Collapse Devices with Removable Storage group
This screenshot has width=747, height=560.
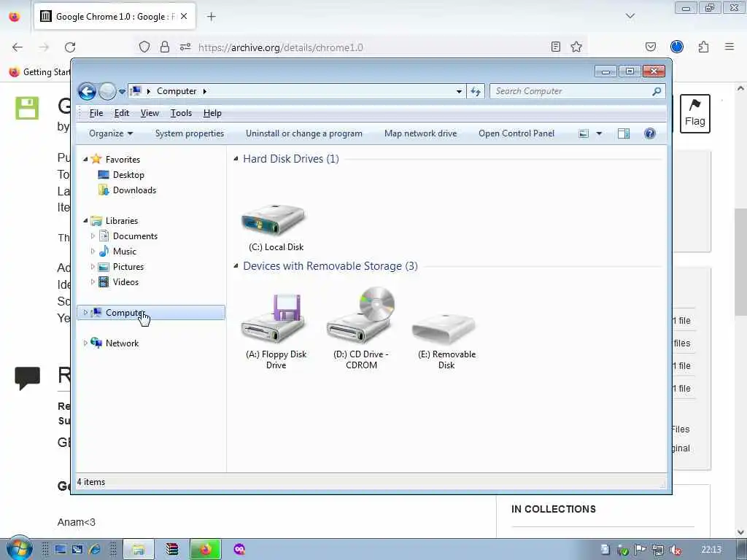coord(236,265)
